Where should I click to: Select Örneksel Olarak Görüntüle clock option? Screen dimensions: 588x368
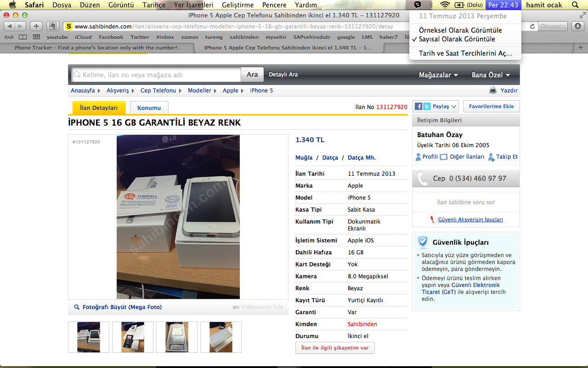pyautogui.click(x=460, y=30)
